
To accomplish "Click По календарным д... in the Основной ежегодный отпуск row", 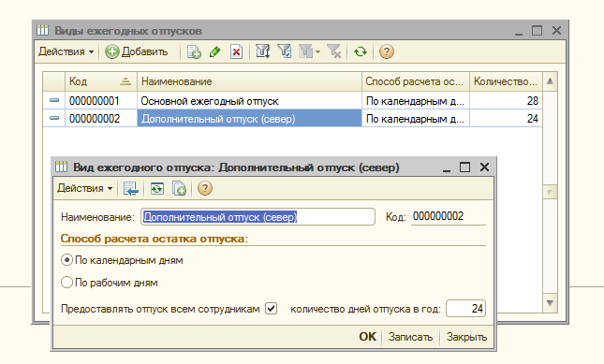I will [416, 101].
